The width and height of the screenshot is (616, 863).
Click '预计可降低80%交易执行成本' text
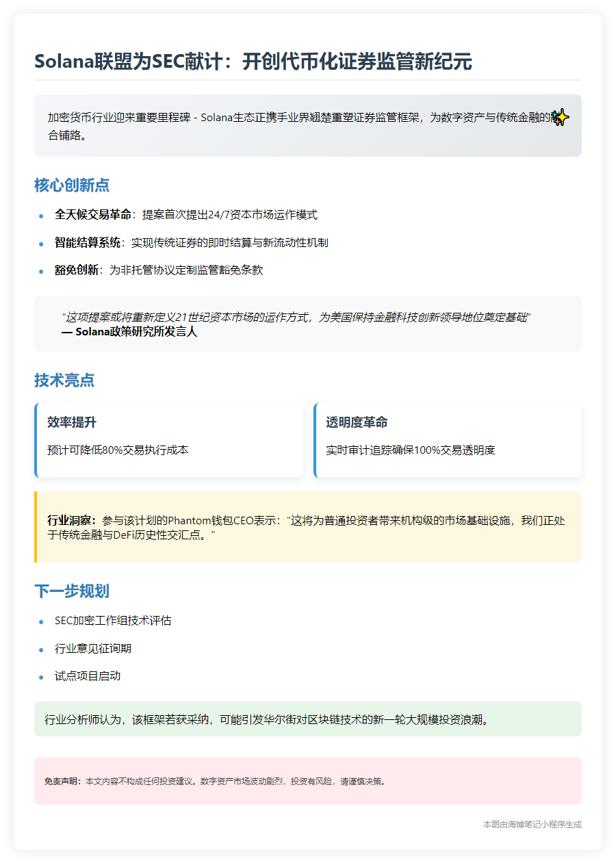(x=118, y=450)
